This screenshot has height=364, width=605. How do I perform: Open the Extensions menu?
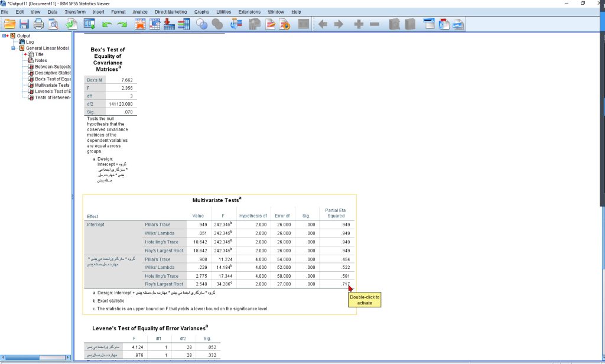249,12
